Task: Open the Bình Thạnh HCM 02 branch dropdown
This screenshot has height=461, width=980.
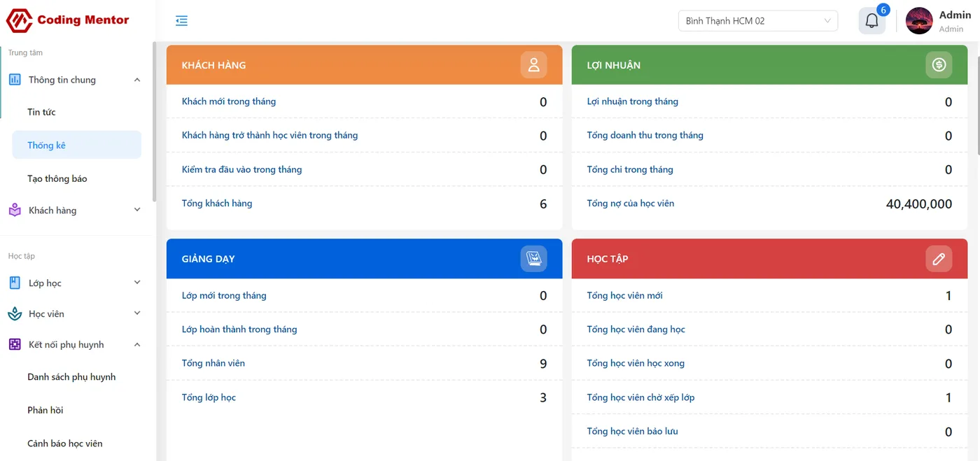Action: coord(758,21)
